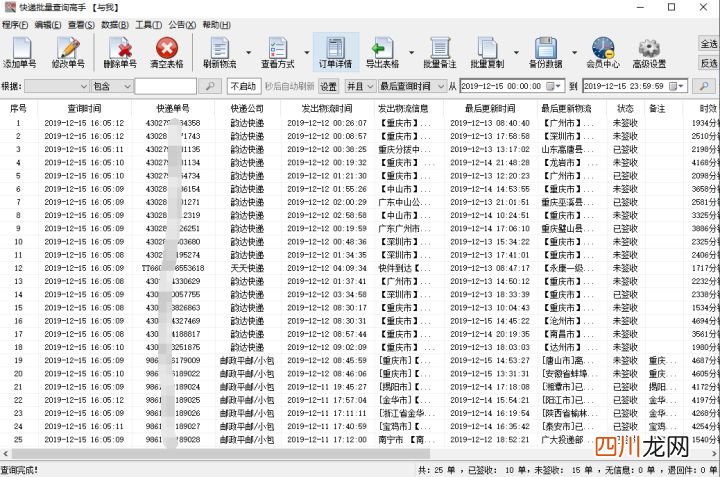Sort by the 发出物流时间 column header
Image resolution: width=720 pixels, height=477 pixels.
point(327,108)
